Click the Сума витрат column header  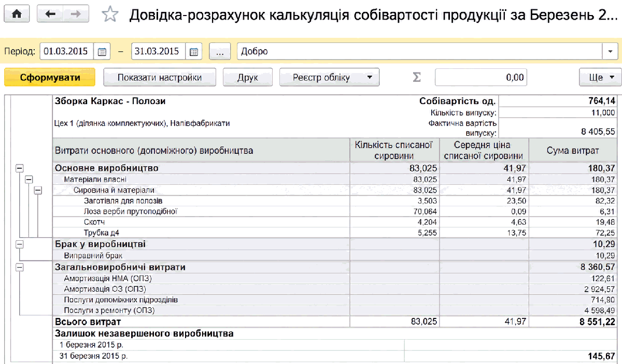click(x=573, y=151)
